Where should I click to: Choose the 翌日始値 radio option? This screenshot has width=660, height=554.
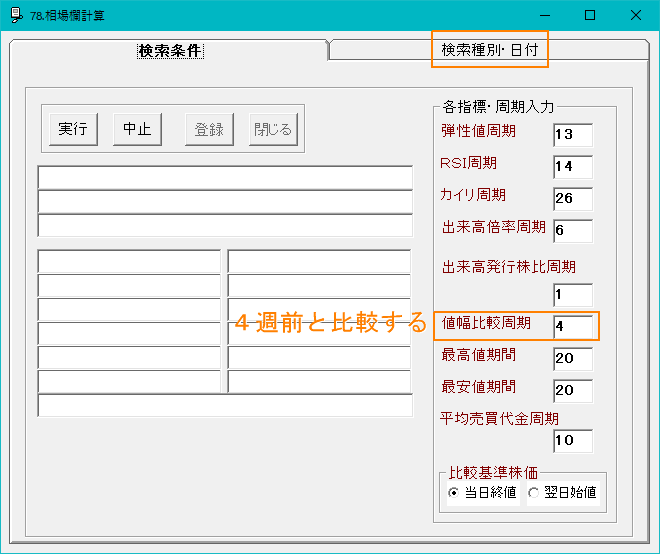533,493
